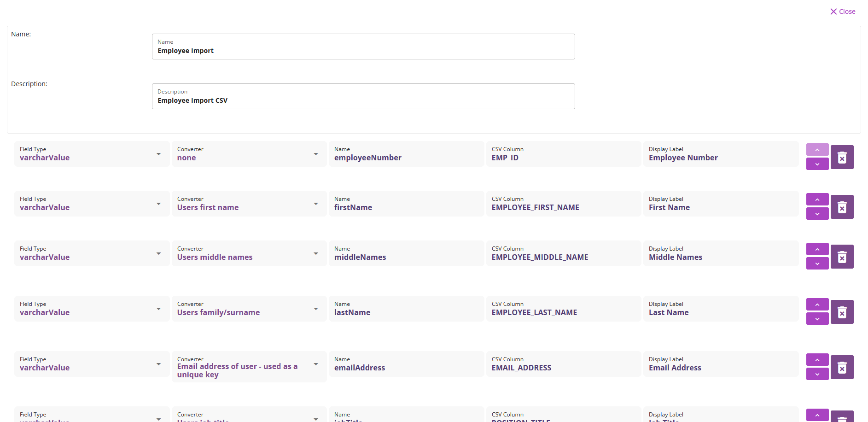Move the employeeNumber row down
This screenshot has width=868, height=422.
tap(817, 164)
